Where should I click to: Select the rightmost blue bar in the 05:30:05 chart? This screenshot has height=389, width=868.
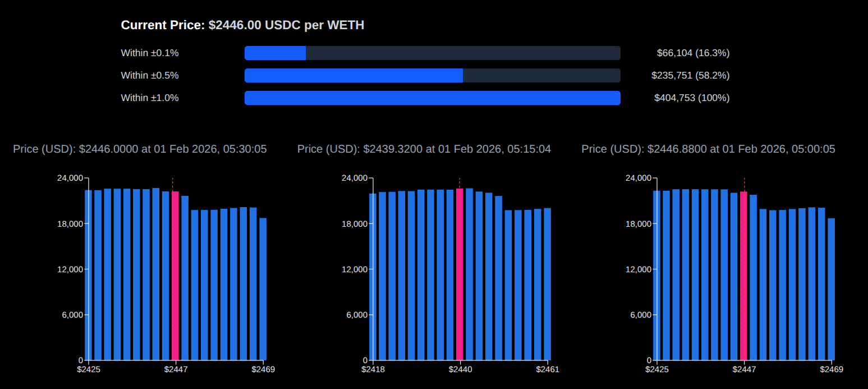click(263, 289)
